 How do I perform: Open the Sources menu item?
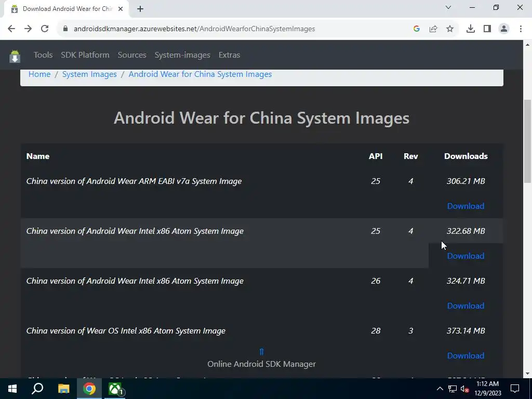(132, 55)
